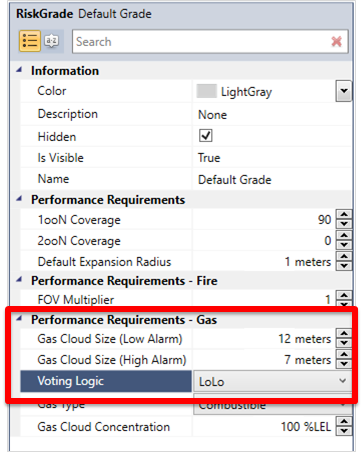Screen dimensions: 363x452
Task: Switch to categorized property view
Action: (30, 41)
